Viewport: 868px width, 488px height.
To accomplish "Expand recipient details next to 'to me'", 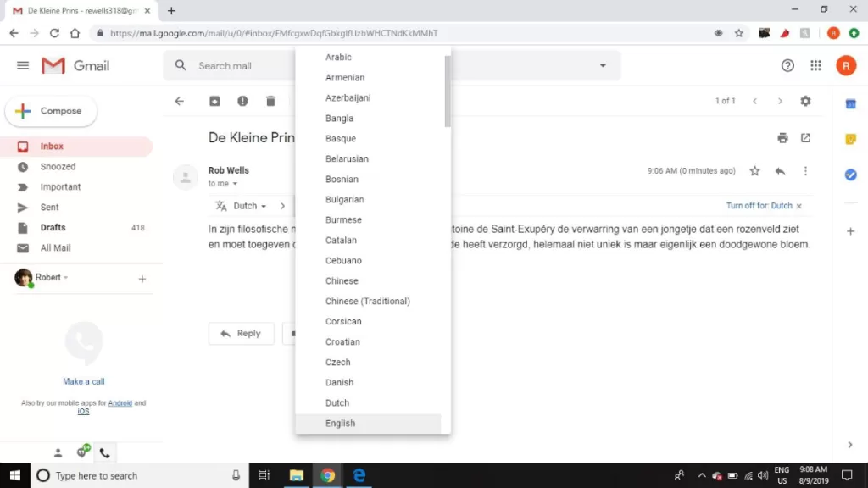I will pos(236,184).
